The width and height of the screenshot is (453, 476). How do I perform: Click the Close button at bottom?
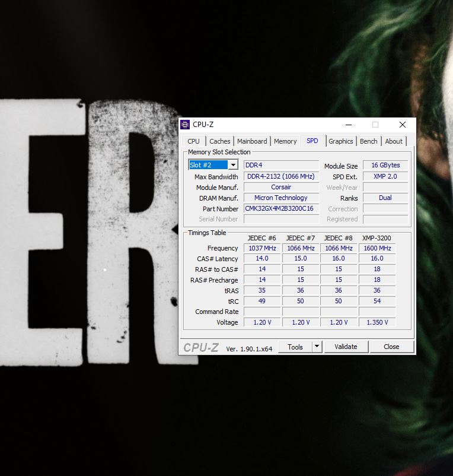click(391, 347)
